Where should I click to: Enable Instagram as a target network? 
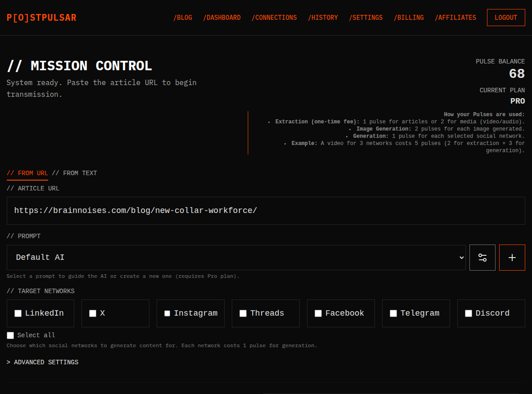tap(167, 313)
